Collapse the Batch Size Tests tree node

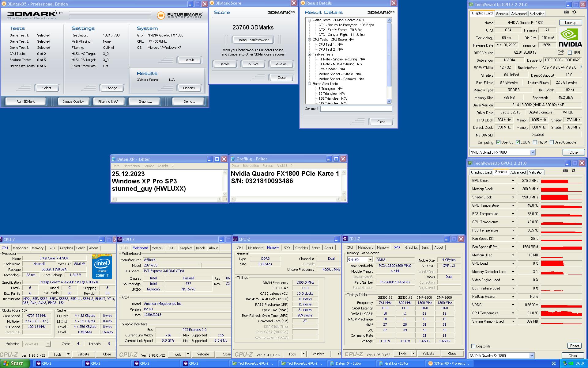coord(309,84)
